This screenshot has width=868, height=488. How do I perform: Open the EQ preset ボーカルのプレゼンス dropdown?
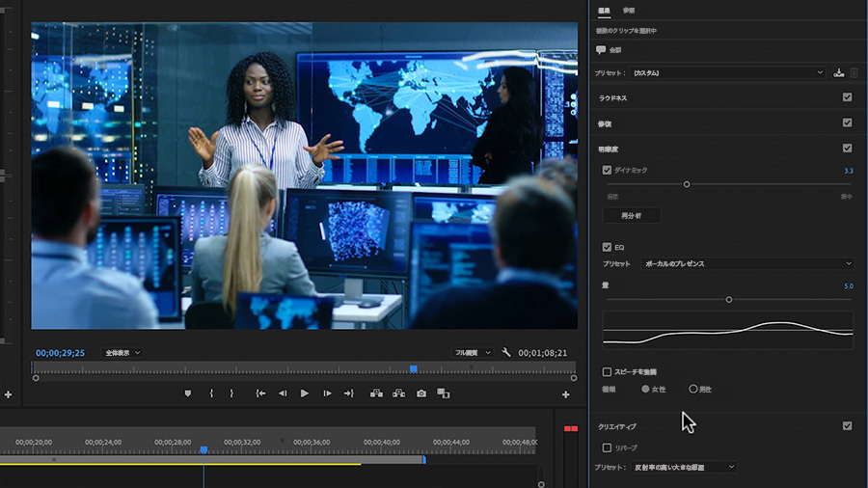click(x=747, y=263)
